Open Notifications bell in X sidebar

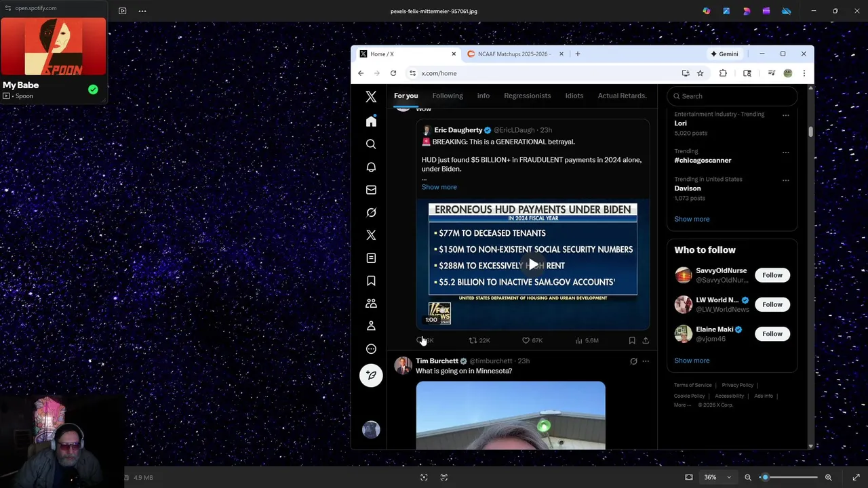click(371, 167)
